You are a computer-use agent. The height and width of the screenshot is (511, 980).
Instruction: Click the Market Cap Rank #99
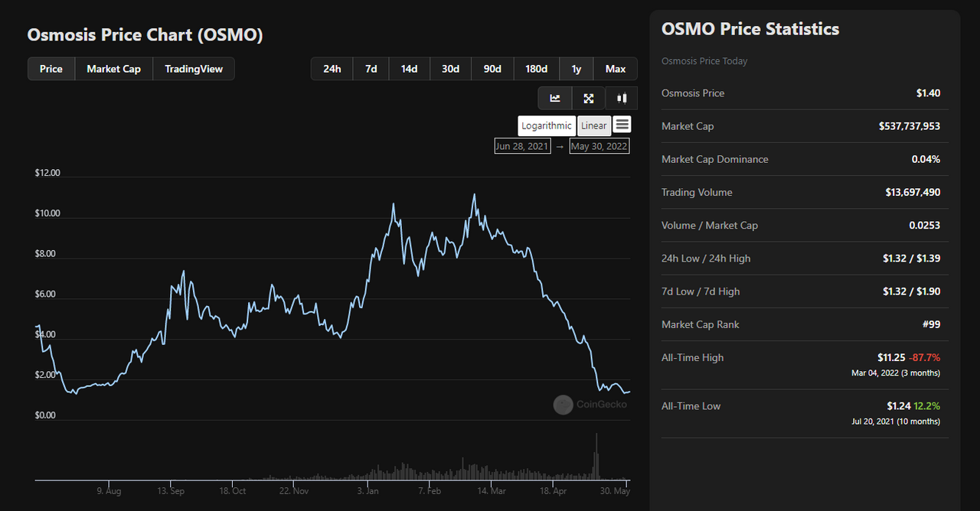[932, 324]
